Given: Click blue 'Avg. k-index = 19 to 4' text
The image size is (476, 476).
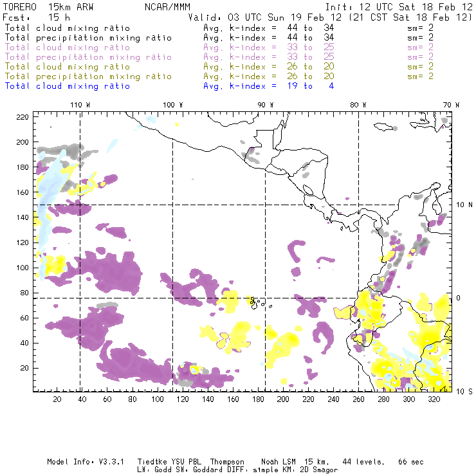Looking at the screenshot, I should pos(269,86).
